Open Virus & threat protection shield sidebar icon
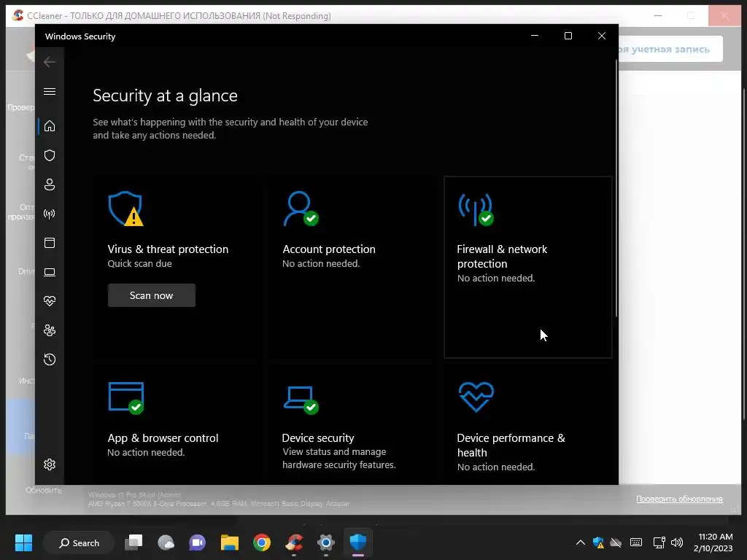 [50, 156]
